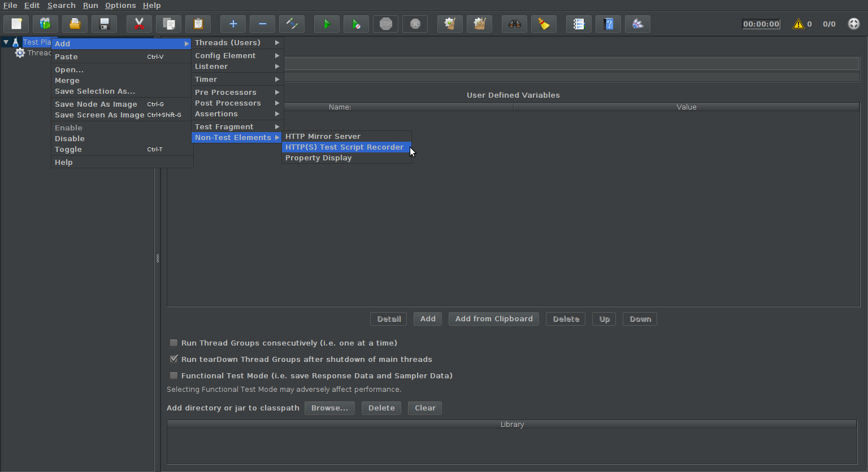Click the What's this node icon
Screen dimensions: 868x472
[637, 24]
